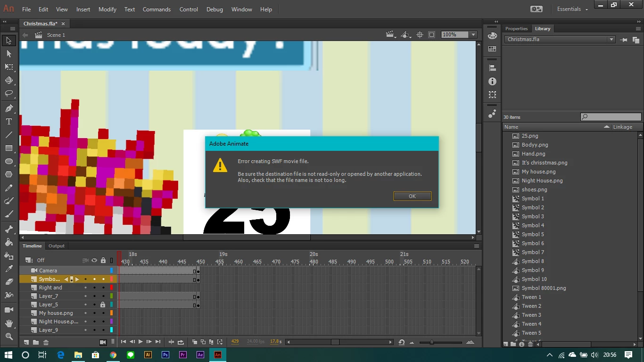The height and width of the screenshot is (362, 644).
Task: Click the New Layer button
Action: [26, 342]
